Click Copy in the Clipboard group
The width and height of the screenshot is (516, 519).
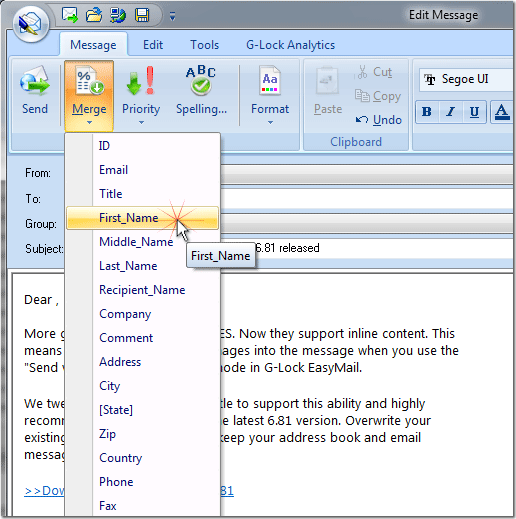click(378, 96)
